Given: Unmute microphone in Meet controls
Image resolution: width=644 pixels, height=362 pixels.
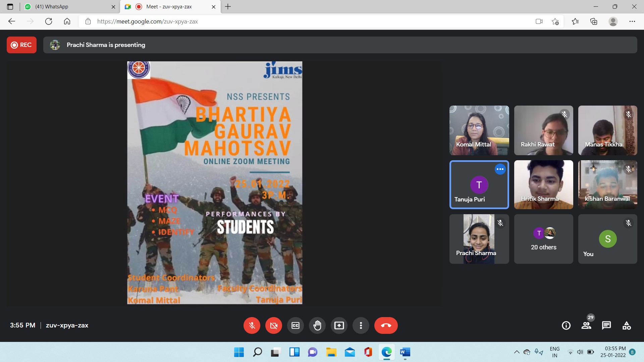Looking at the screenshot, I should point(252,325).
